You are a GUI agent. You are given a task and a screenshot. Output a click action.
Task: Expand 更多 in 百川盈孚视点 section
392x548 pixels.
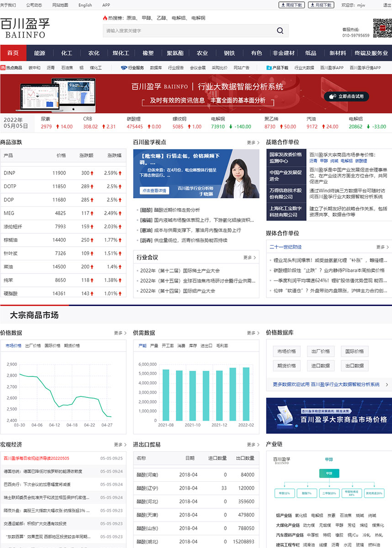(x=253, y=142)
